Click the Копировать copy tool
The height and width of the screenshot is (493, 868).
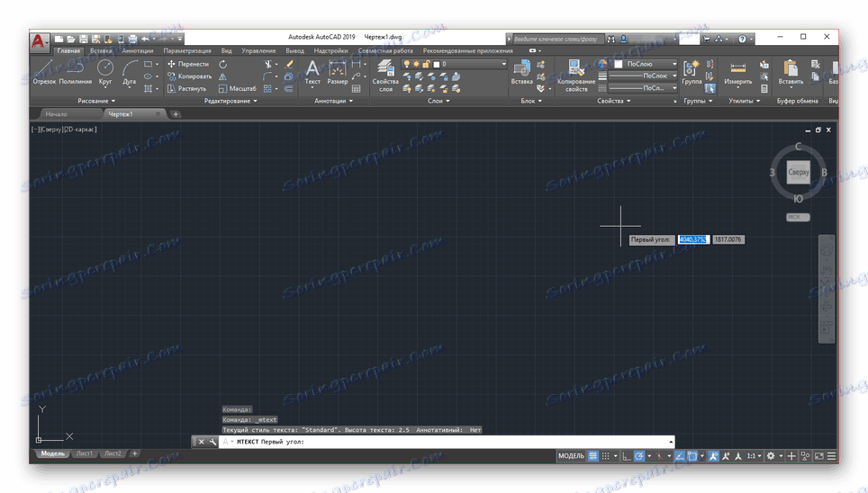[x=189, y=76]
